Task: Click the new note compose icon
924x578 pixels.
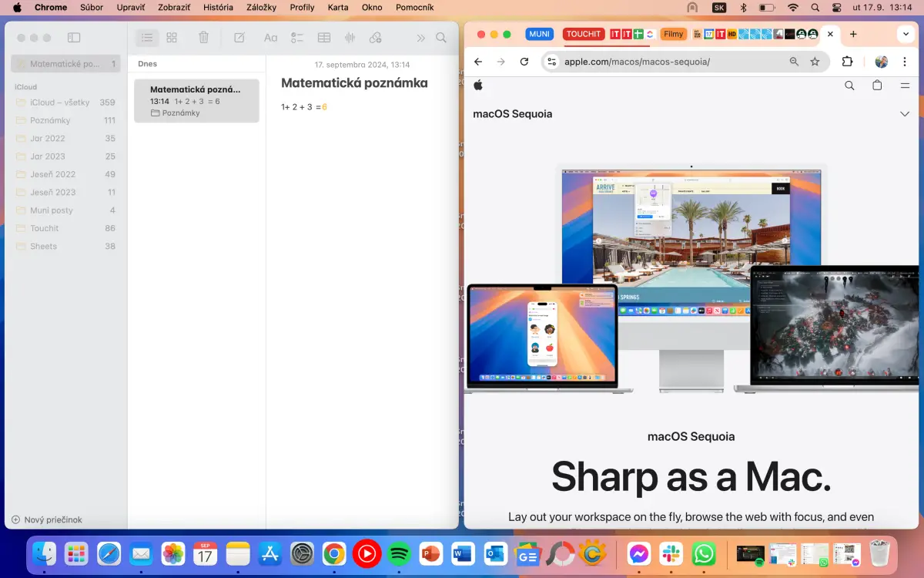Action: pos(239,38)
